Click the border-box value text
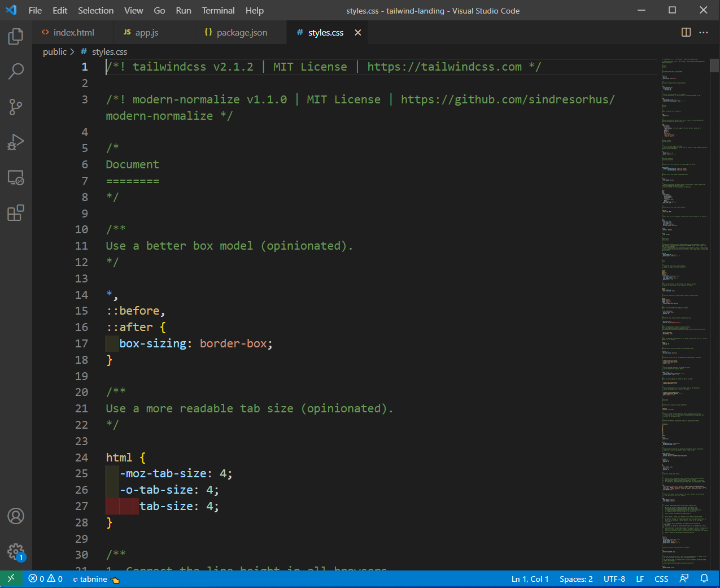 pos(233,343)
